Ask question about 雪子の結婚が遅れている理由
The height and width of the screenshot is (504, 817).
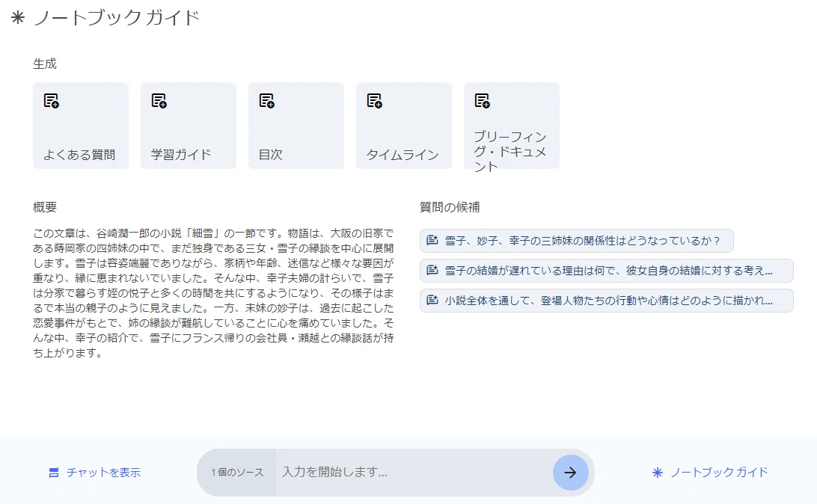pyautogui.click(x=607, y=271)
